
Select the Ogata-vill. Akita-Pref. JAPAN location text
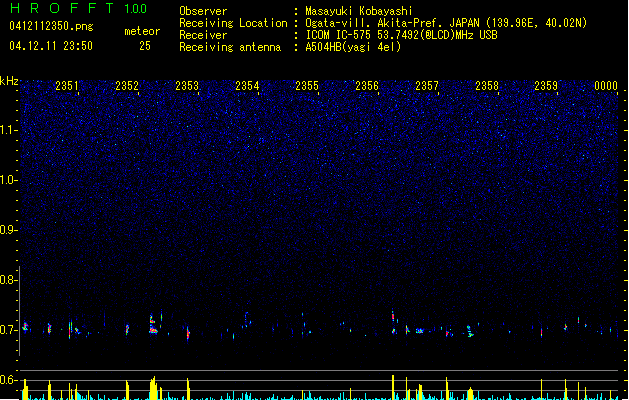pyautogui.click(x=446, y=23)
